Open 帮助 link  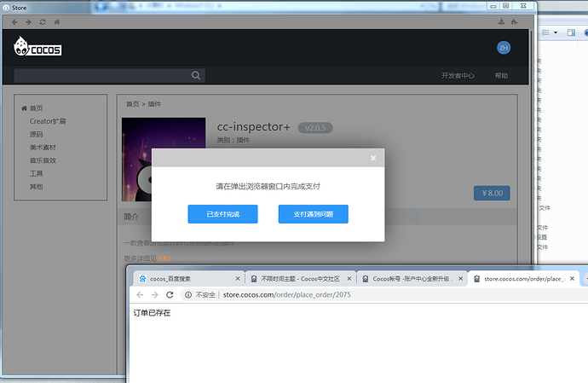501,75
